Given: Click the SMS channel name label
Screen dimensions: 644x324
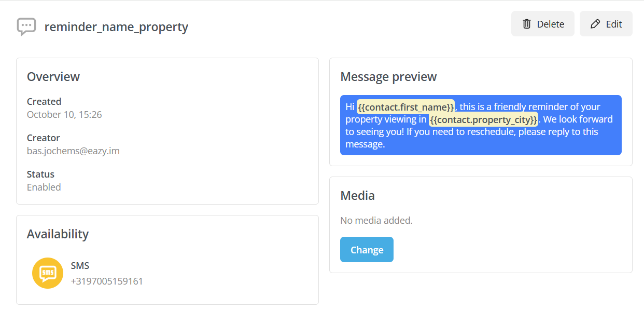Looking at the screenshot, I should pyautogui.click(x=80, y=266).
